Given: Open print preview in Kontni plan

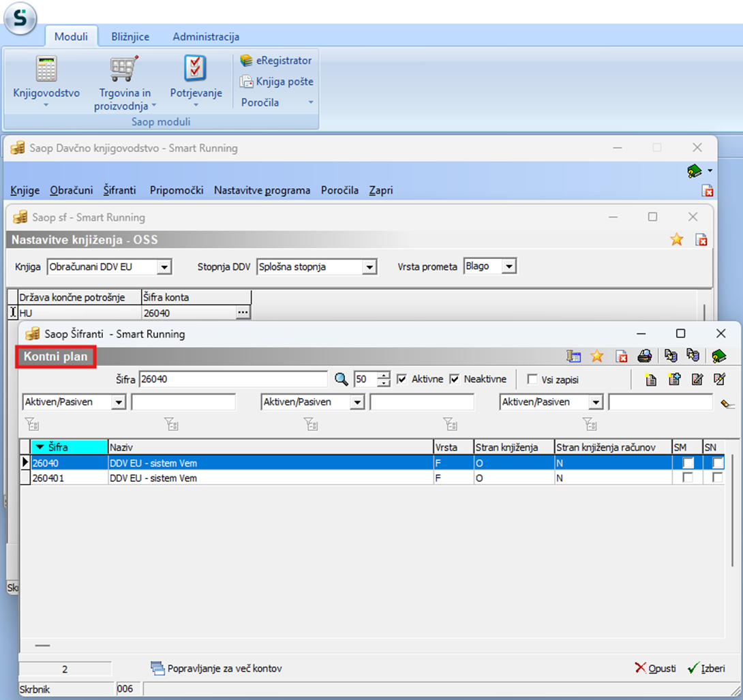Looking at the screenshot, I should [644, 356].
